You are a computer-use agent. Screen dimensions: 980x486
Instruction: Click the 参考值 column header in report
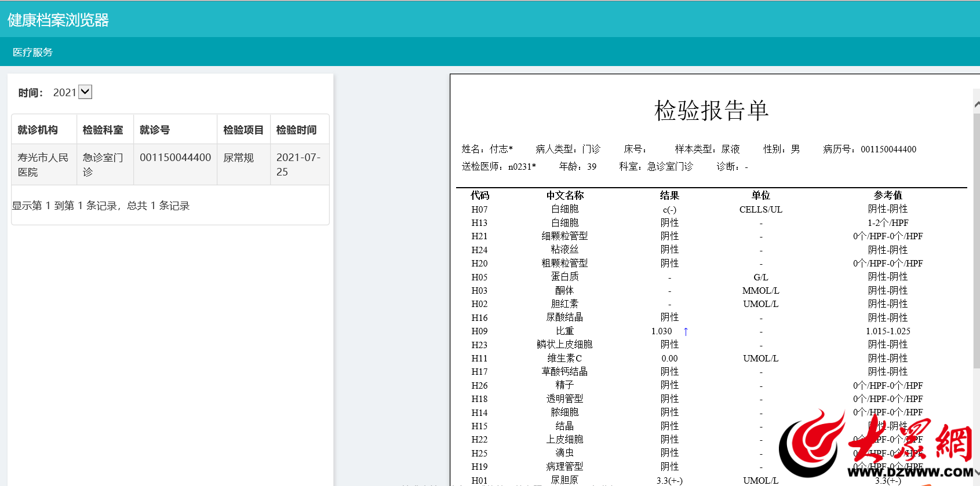click(888, 195)
